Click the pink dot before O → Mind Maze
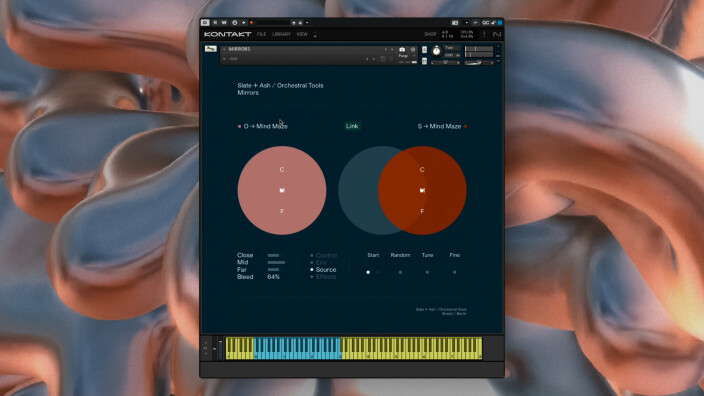The image size is (704, 396). 239,127
